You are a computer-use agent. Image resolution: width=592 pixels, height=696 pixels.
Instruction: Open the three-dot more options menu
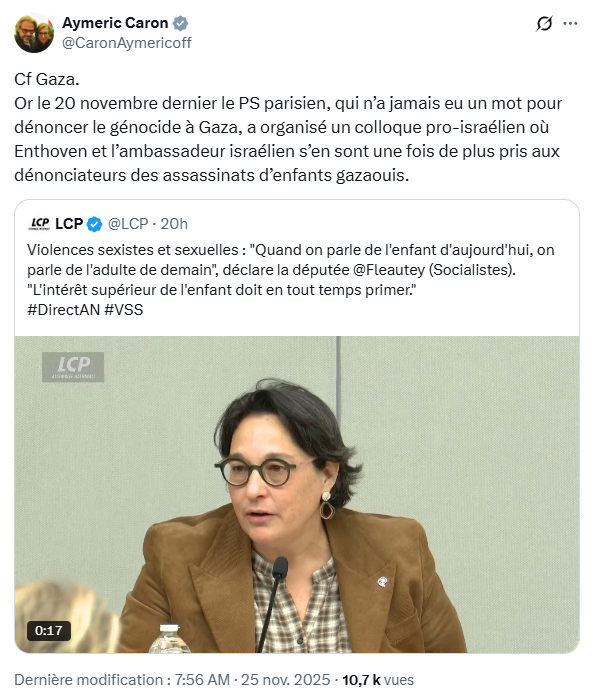[x=570, y=24]
